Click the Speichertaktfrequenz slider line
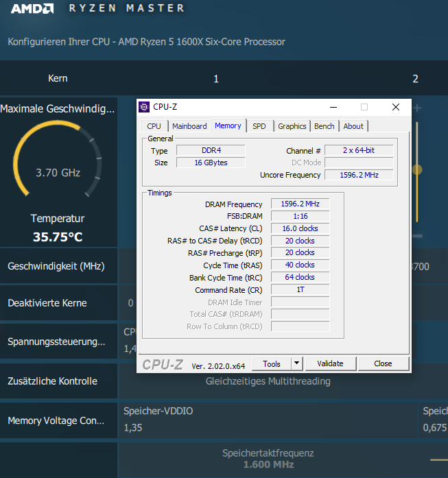The height and width of the screenshot is (478, 448). (x=439, y=459)
